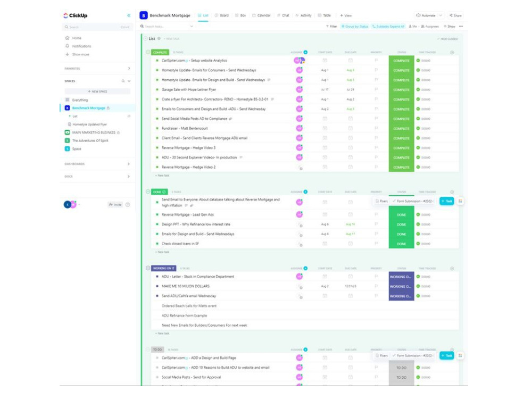Start time tracking for Check closed loans in SF
The image size is (532, 399).
click(418, 244)
